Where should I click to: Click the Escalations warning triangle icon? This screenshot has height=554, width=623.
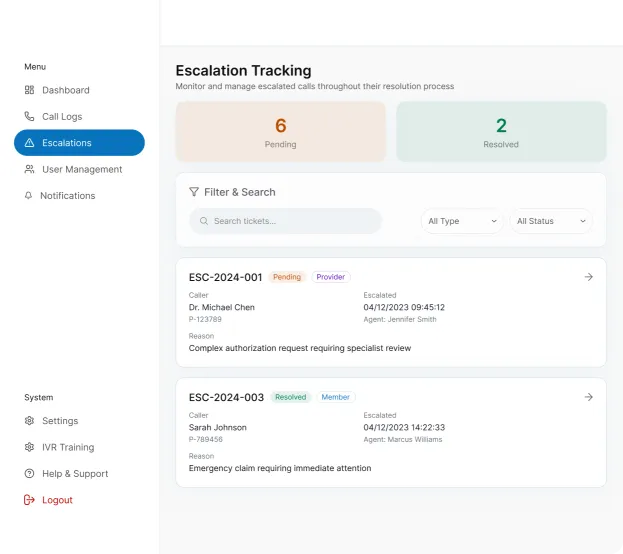click(x=29, y=143)
